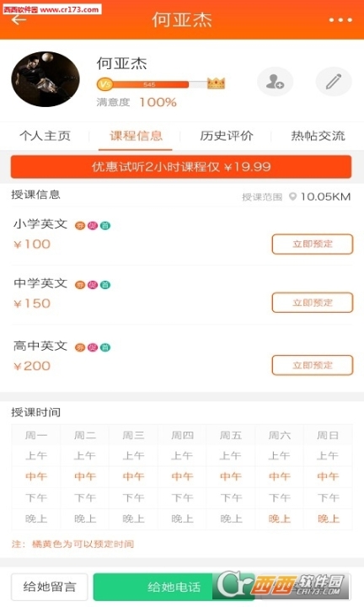Viewport: 364px width, 607px height.
Task: Tap the crown VIP icon
Action: point(216,83)
